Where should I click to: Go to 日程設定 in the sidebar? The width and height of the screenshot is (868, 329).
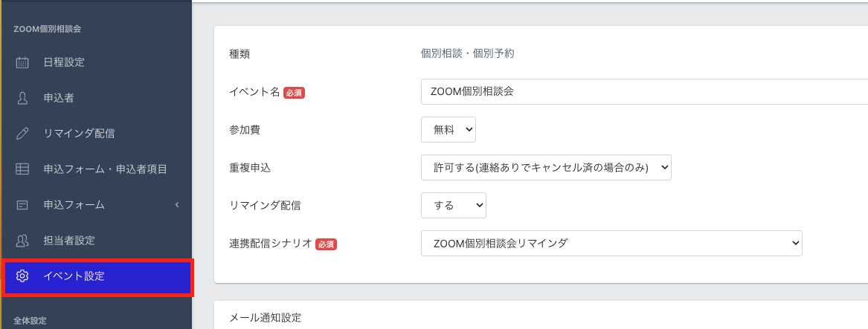click(x=64, y=62)
